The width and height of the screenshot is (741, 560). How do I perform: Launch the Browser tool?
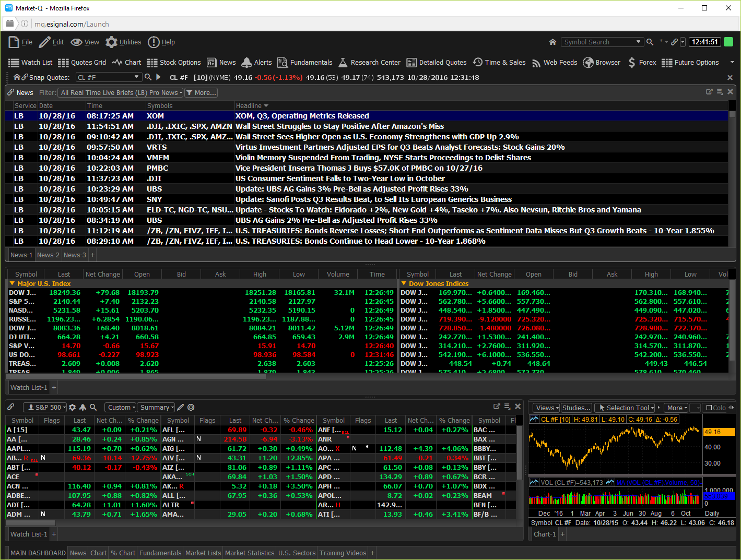click(602, 63)
